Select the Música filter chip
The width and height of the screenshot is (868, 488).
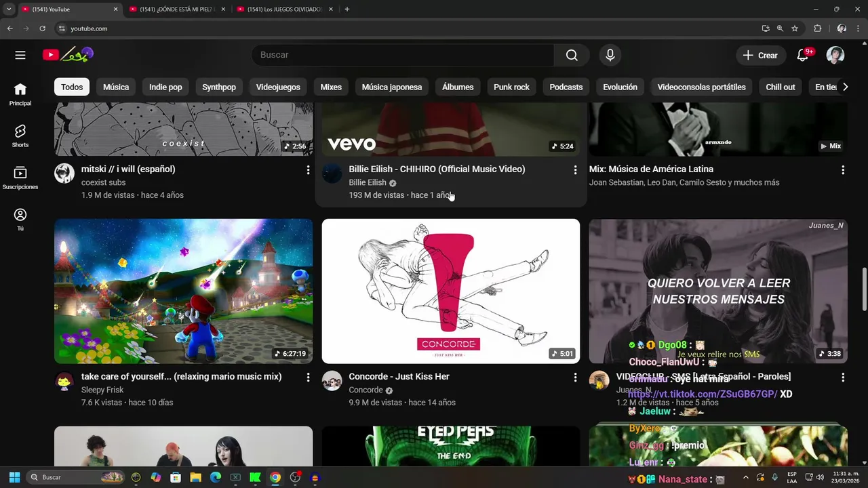click(x=116, y=87)
